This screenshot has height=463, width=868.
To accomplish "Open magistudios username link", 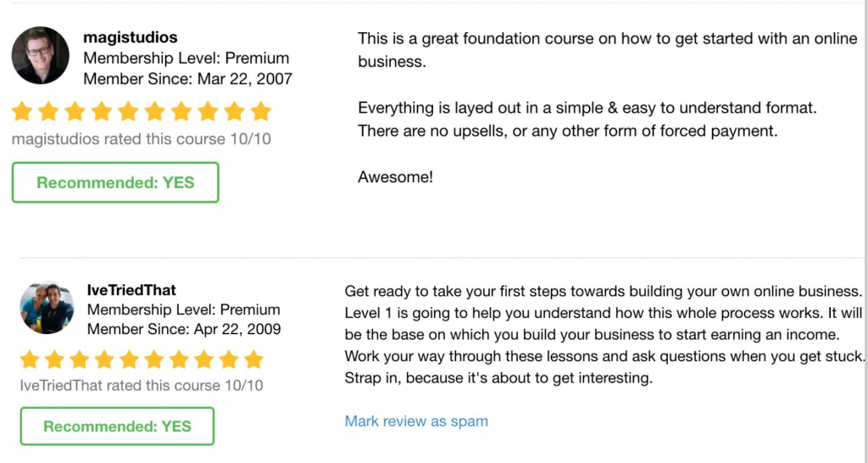I will [x=131, y=37].
